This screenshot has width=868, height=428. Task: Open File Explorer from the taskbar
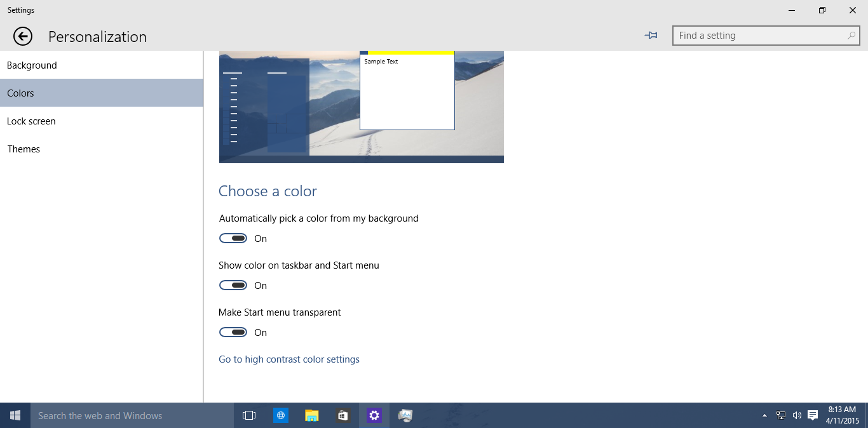tap(311, 415)
